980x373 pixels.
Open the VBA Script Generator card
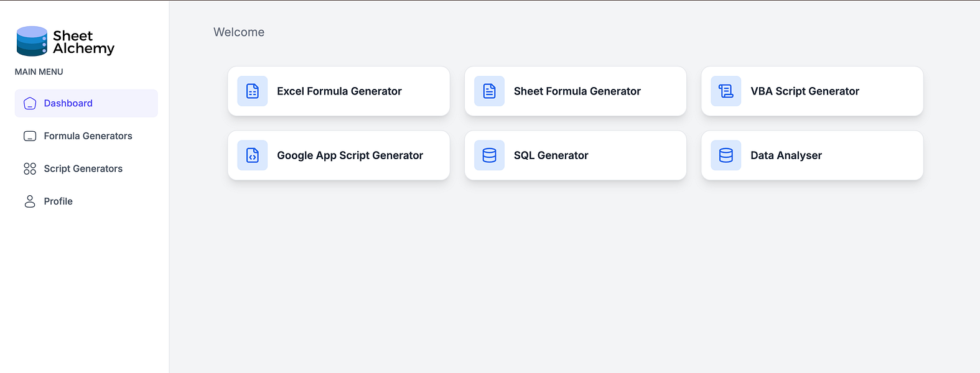tap(805, 91)
